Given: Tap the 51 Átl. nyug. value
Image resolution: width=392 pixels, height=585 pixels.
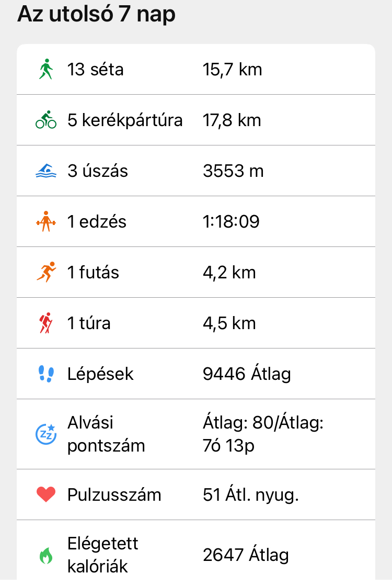Looking at the screenshot, I should pos(250,495).
